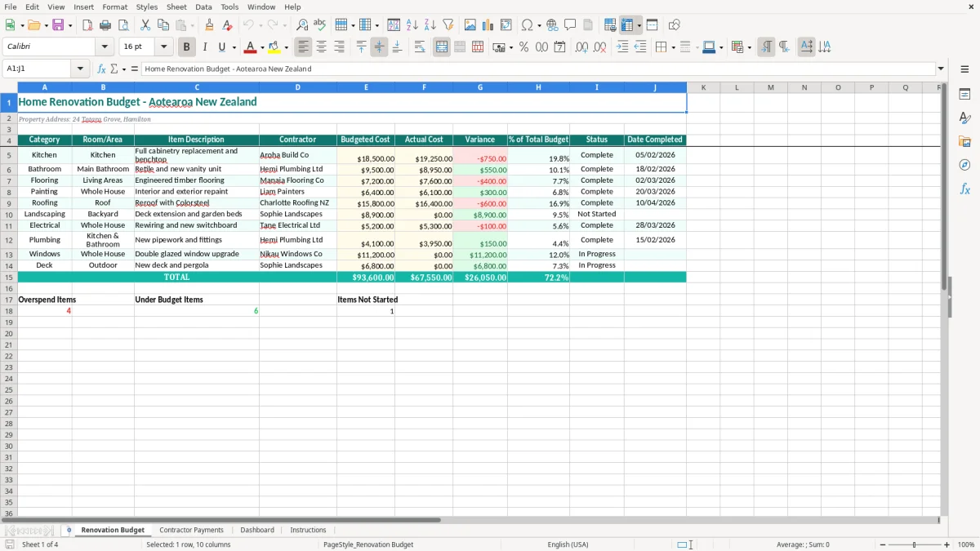Click the Save document icon
This screenshot has width=980, height=551.
point(58,25)
